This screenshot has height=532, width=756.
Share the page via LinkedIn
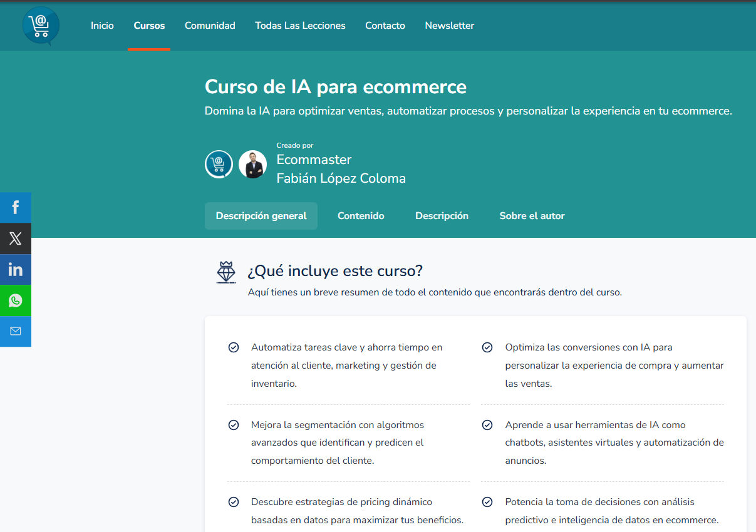click(16, 270)
